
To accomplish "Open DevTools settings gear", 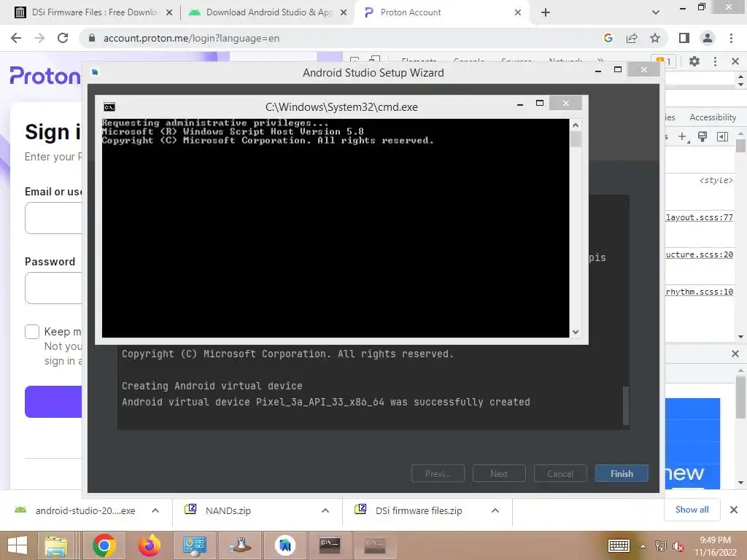I will (x=694, y=61).
